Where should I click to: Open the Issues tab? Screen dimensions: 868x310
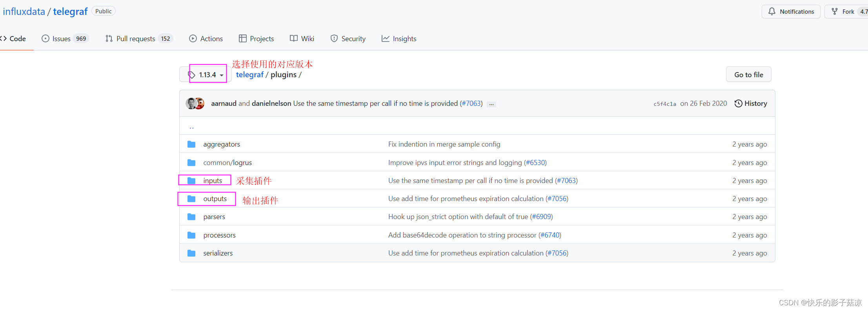(x=66, y=38)
